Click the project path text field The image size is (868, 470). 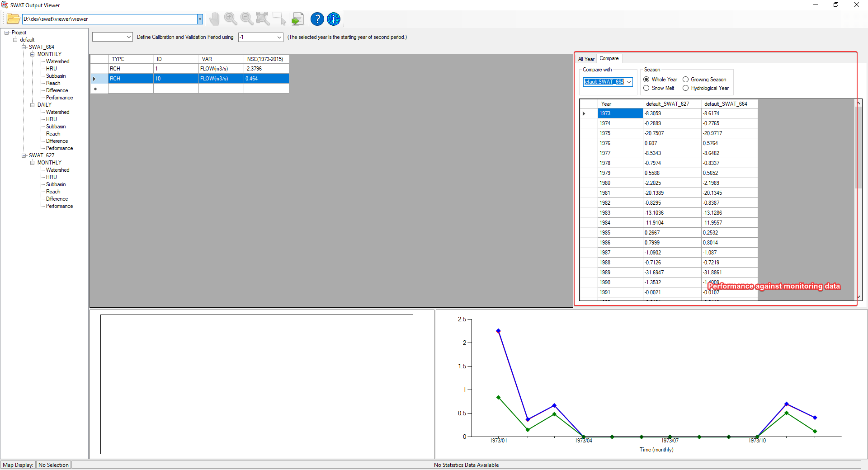pos(110,19)
